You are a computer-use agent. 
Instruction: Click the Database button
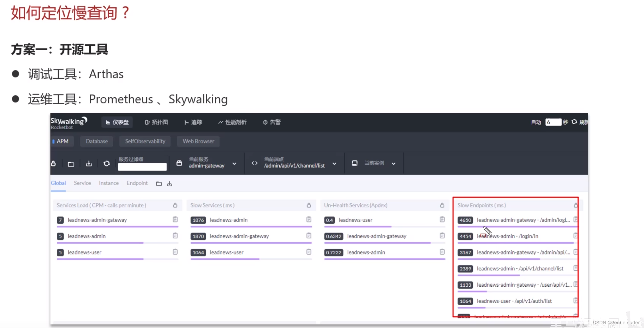(x=97, y=141)
